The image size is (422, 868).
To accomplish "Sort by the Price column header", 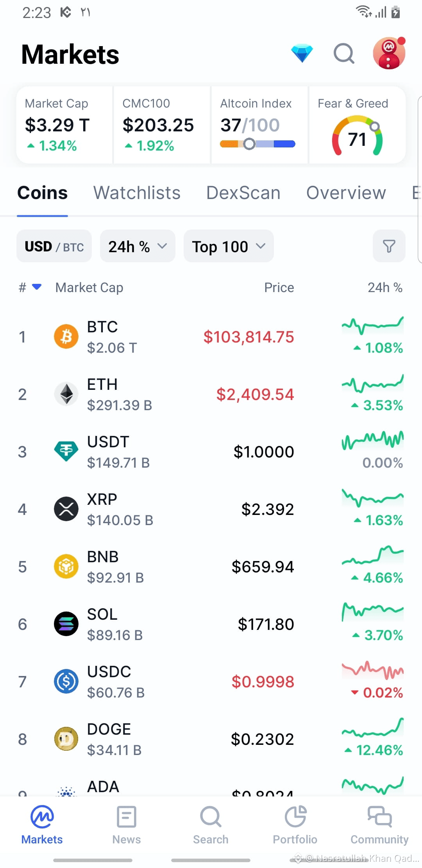I will 279,287.
